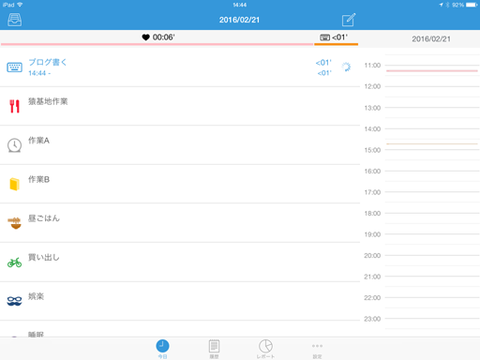Tap the fork and knife icon for 猿基地作業
Viewport: 480px width, 360px height.
[14, 106]
